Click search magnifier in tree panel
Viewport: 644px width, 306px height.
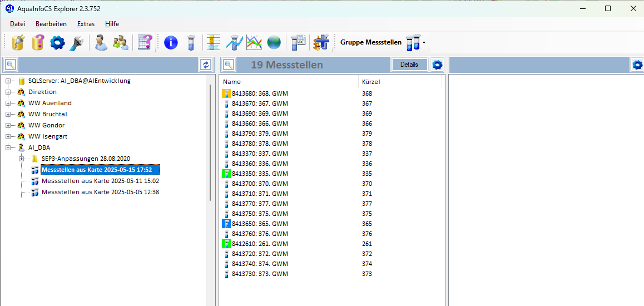(11, 65)
